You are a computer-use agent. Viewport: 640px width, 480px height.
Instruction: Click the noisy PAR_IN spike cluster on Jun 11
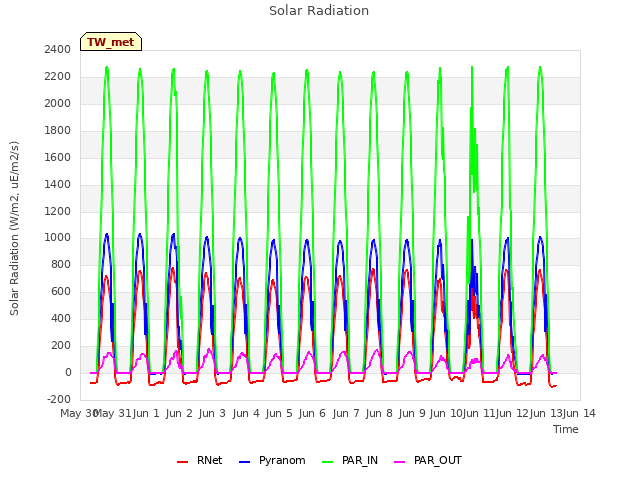(473, 163)
